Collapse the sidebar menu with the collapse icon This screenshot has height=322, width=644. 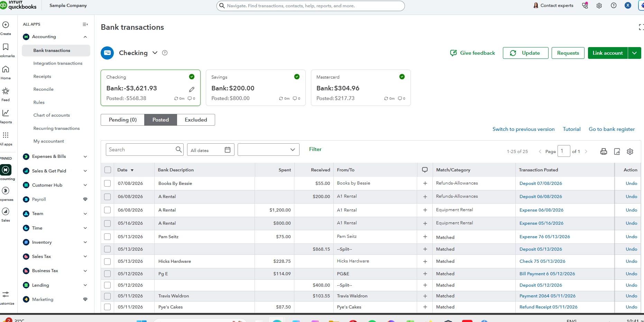[x=85, y=24]
